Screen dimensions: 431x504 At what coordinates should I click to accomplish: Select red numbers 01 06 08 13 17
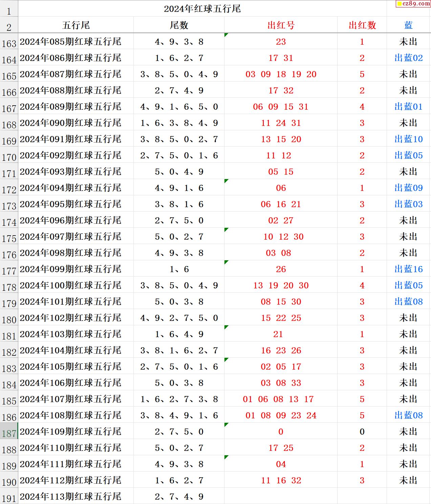pos(281,399)
